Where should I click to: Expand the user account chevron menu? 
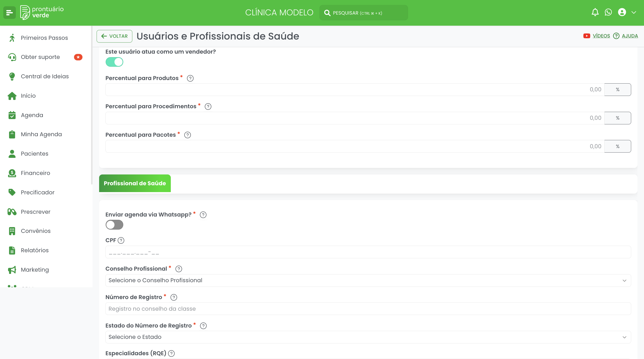634,12
